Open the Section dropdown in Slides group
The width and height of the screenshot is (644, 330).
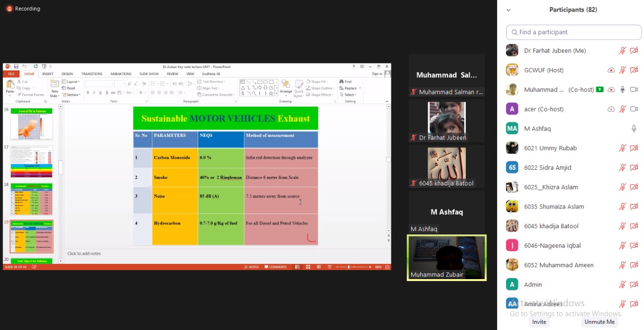click(x=71, y=95)
